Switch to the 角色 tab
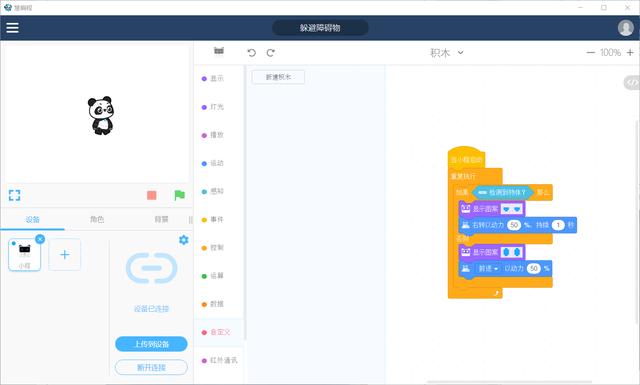 point(97,220)
